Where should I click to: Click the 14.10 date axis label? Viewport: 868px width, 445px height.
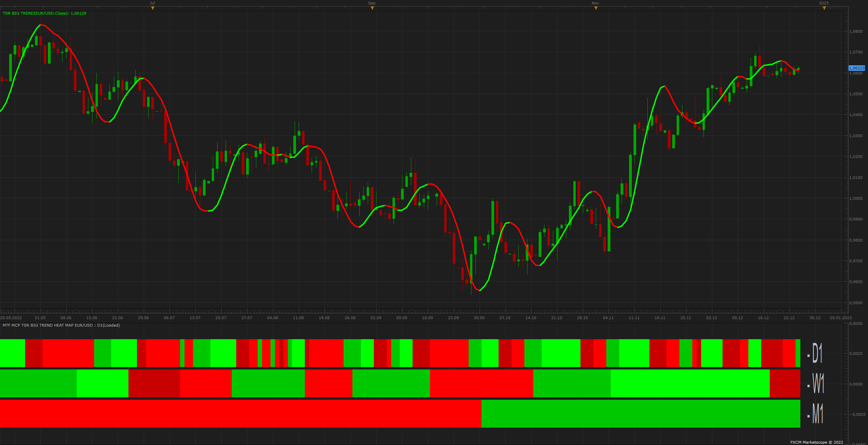(531, 318)
